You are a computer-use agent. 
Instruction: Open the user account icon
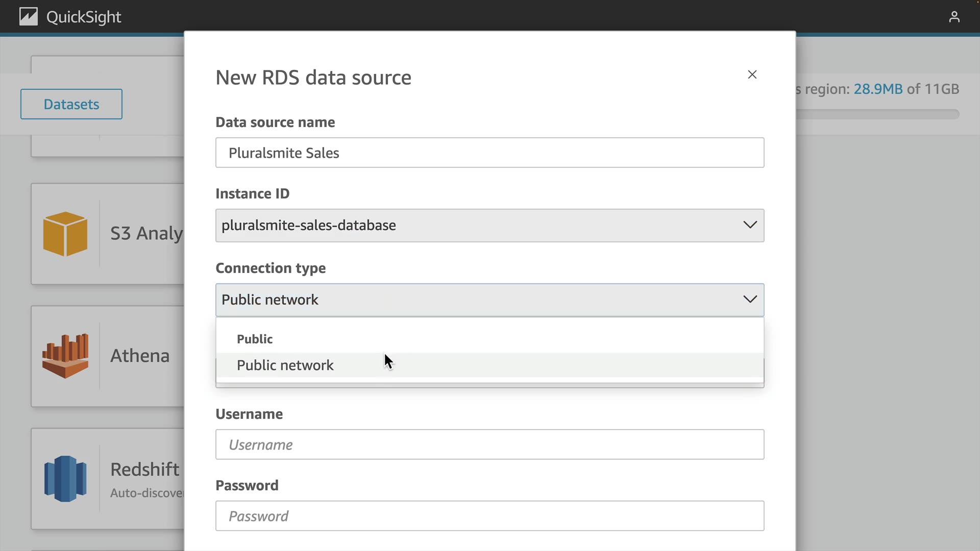[x=954, y=17]
